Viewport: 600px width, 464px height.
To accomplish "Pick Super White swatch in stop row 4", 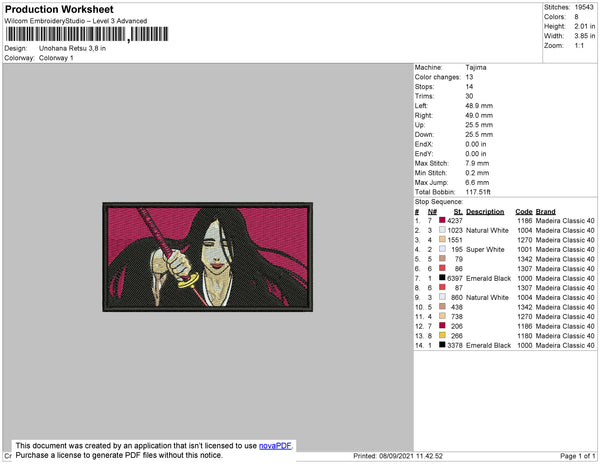I will coord(442,249).
